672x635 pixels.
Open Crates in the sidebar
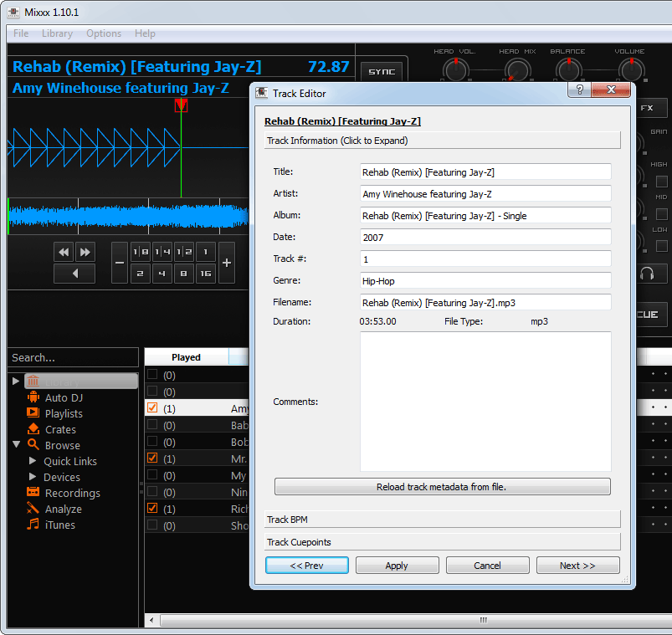[60, 430]
